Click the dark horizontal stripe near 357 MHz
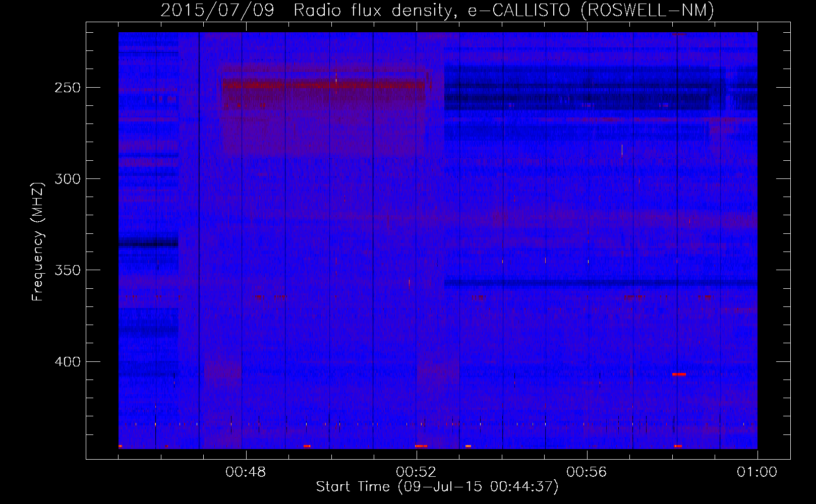The image size is (816, 504). 601,283
